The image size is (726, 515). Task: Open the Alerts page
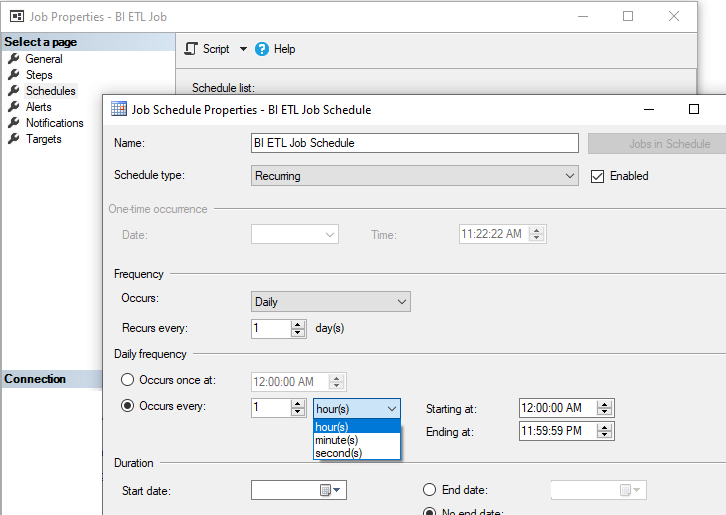click(38, 107)
